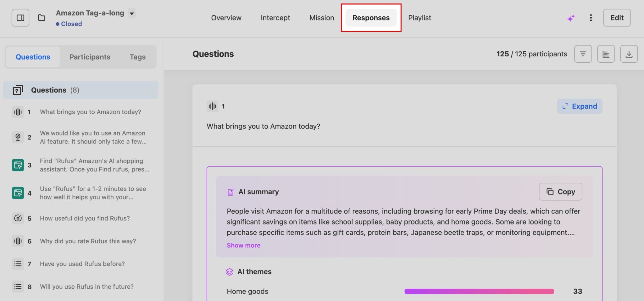Switch to the Tags tab
Screen dimensions: 644x301
(137, 57)
